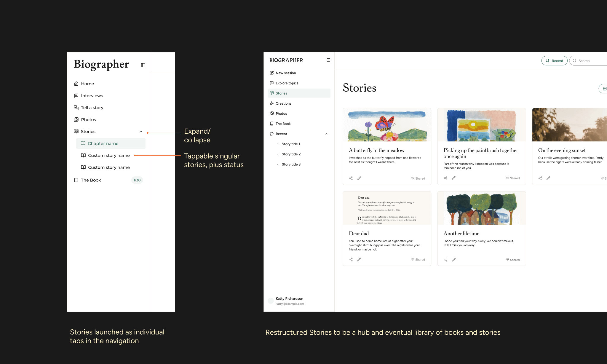The width and height of the screenshot is (607, 364).
Task: Edit A butterfly in the meadow story
Action: [359, 178]
